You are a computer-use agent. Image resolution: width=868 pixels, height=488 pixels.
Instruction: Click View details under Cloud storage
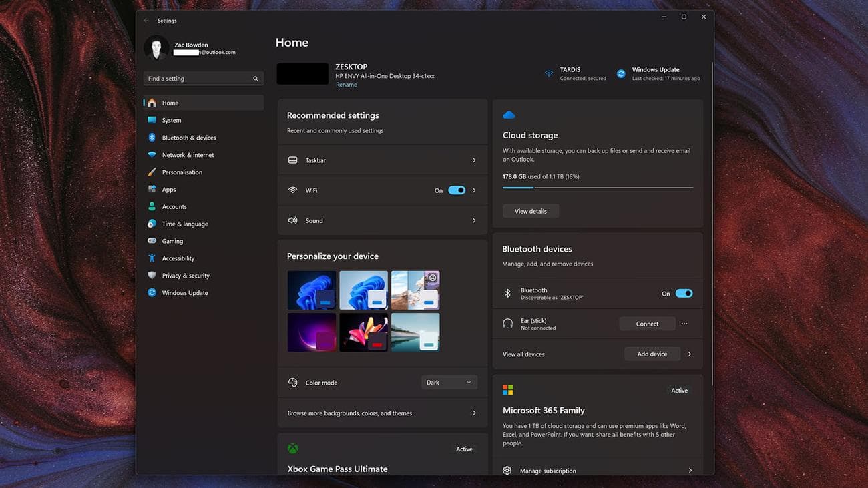coord(530,210)
